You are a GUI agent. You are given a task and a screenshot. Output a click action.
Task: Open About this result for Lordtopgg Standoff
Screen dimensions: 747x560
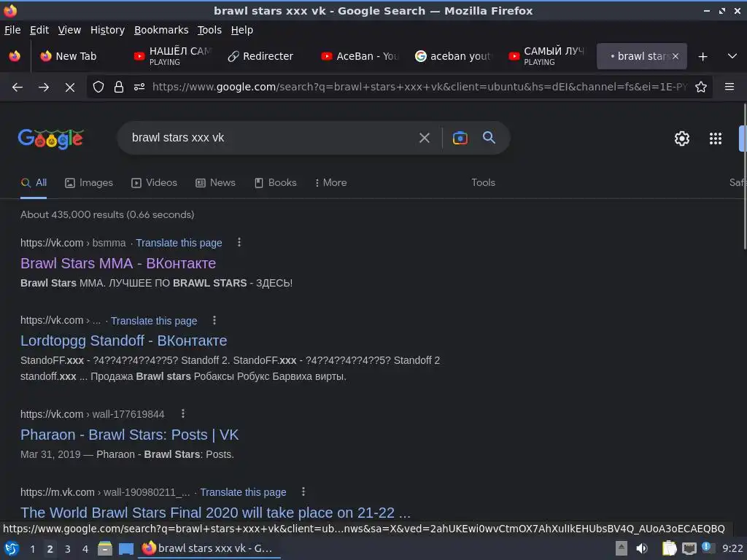click(x=214, y=321)
